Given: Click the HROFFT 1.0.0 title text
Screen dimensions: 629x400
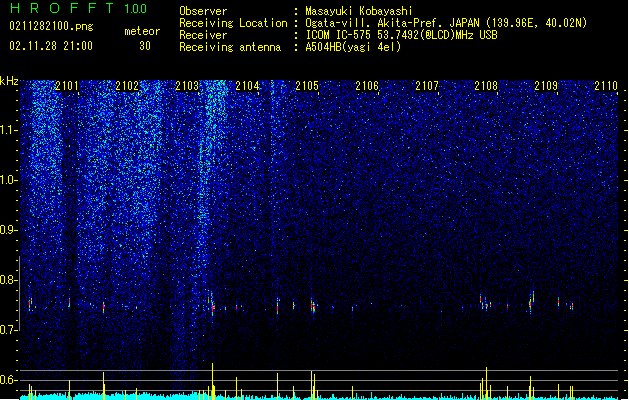Looking at the screenshot, I should click(x=79, y=8).
